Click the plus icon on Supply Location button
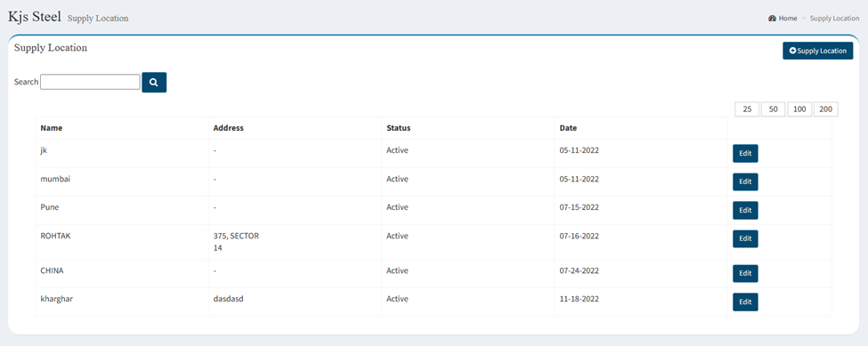 pos(792,51)
